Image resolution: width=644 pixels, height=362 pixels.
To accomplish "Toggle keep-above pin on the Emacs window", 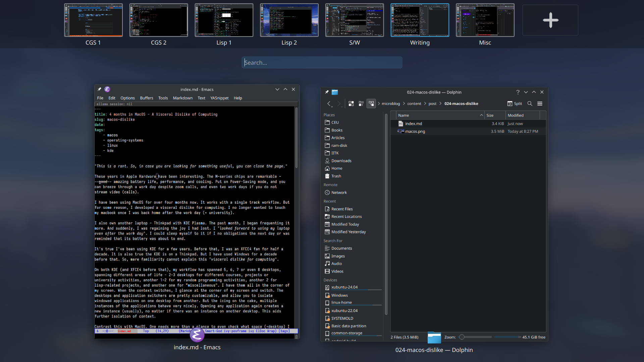I will pos(99,89).
